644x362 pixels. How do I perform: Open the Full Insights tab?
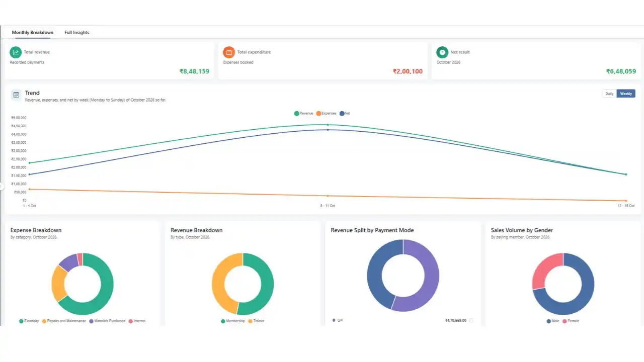[x=77, y=33]
